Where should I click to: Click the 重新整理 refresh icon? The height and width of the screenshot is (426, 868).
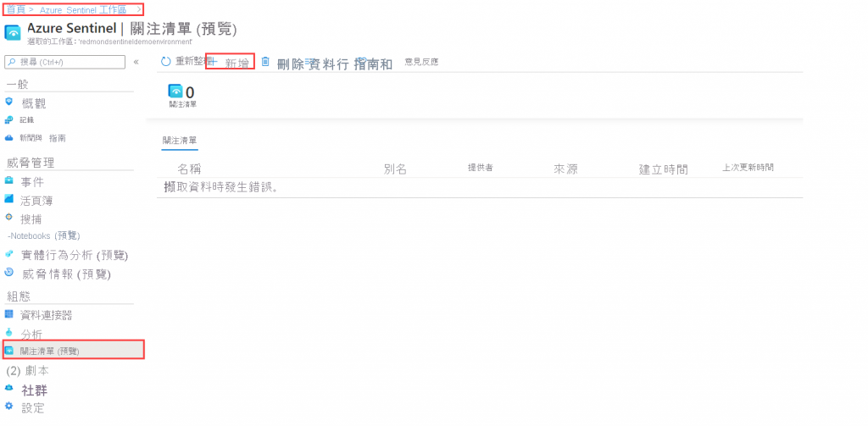point(165,62)
